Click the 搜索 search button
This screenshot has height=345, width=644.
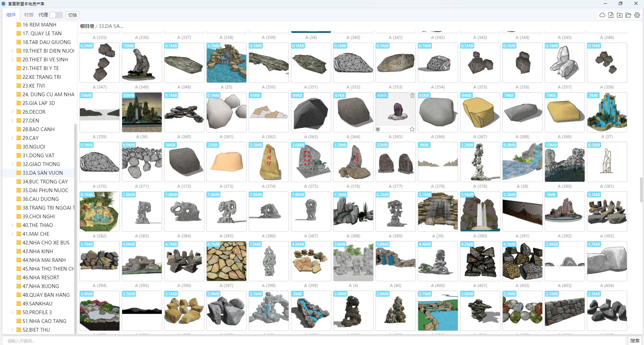pos(635,341)
